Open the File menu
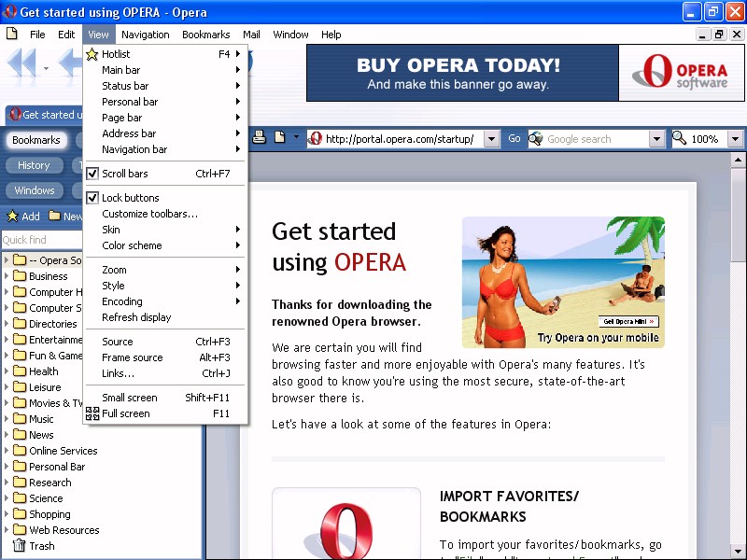Viewport: 747px width, 560px height. coord(37,35)
